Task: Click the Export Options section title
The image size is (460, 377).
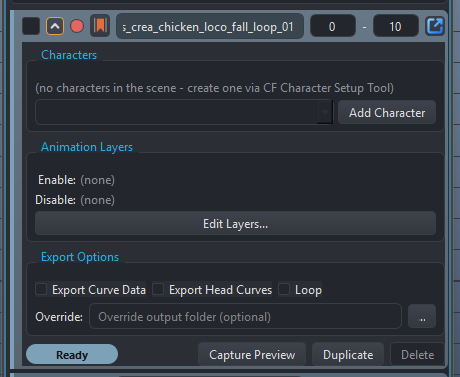Action: [x=80, y=257]
